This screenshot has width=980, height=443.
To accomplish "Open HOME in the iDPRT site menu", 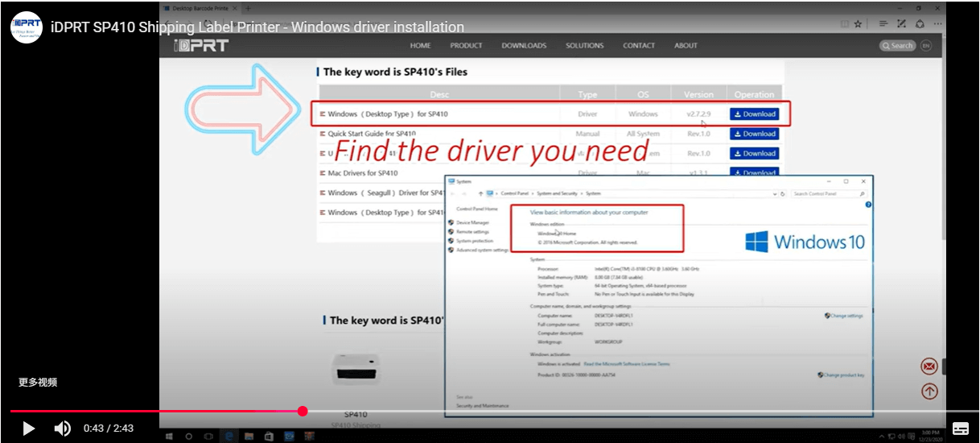I will pyautogui.click(x=420, y=46).
